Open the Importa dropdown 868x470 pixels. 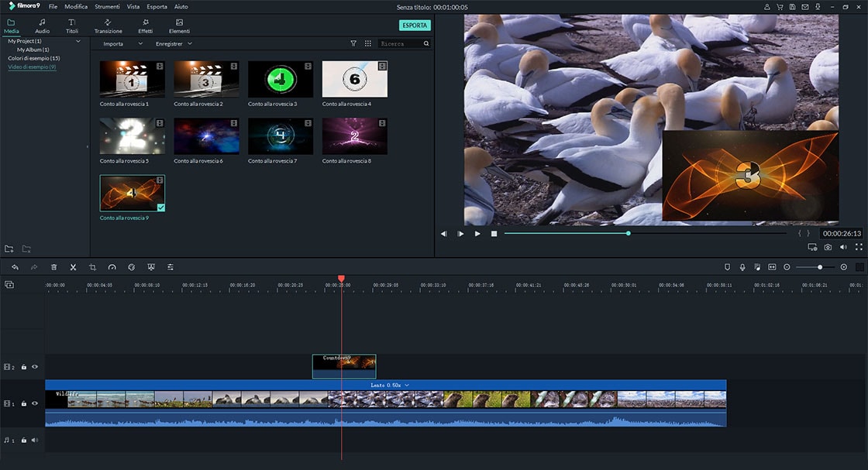123,43
